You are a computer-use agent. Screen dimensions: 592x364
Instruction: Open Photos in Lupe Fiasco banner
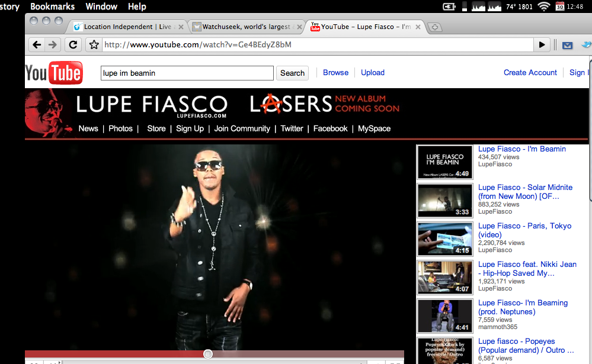(120, 128)
